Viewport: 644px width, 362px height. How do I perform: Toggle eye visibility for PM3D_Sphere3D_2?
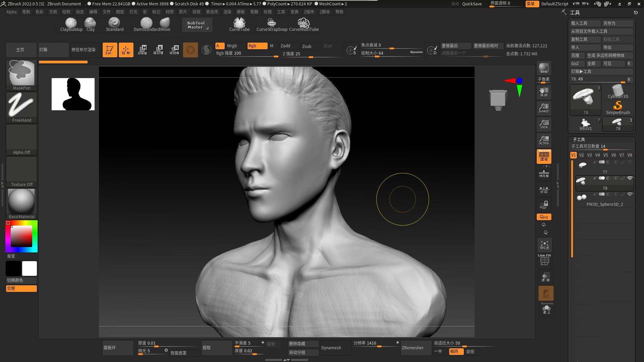pyautogui.click(x=630, y=194)
